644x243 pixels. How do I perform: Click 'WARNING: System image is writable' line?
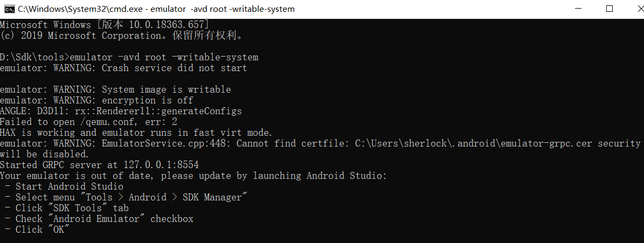point(115,89)
